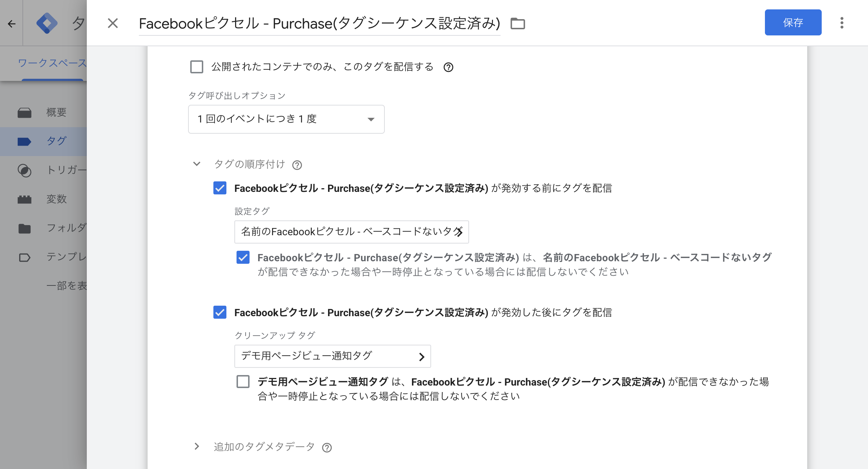
Task: Click 一部を表示 link in sidebar
Action: [67, 285]
